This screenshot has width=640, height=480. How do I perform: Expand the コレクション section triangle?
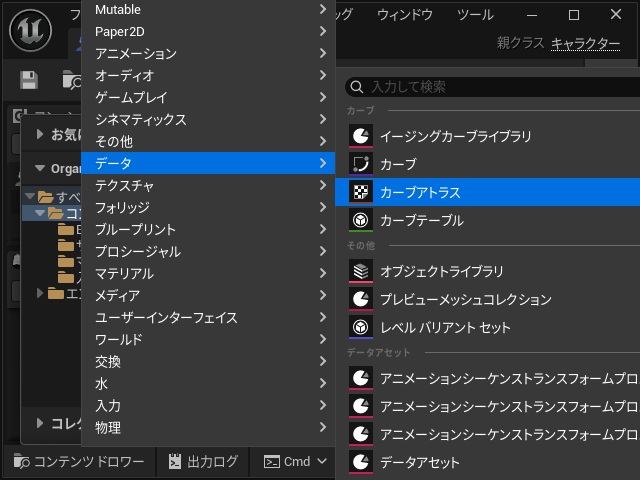tap(40, 423)
